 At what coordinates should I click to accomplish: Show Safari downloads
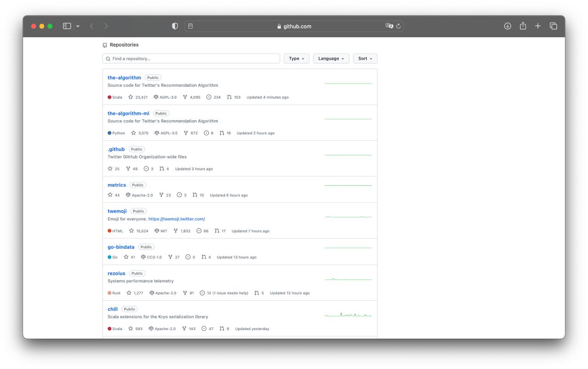[x=508, y=26]
